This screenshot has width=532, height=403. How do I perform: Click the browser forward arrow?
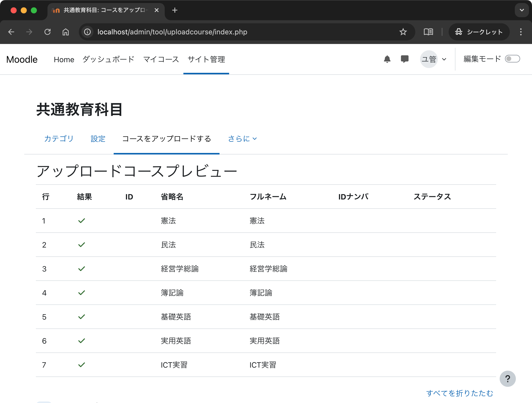click(29, 32)
